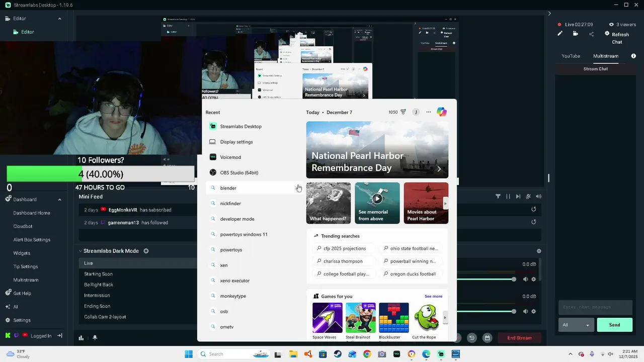Click the edit stream info pencil icon
The image size is (644, 362).
click(x=559, y=34)
